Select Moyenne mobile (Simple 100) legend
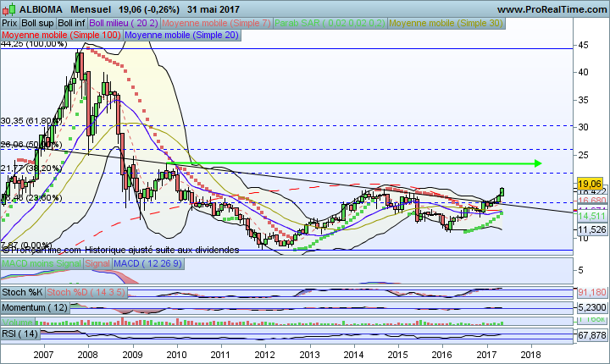The width and height of the screenshot is (610, 364). (x=62, y=35)
